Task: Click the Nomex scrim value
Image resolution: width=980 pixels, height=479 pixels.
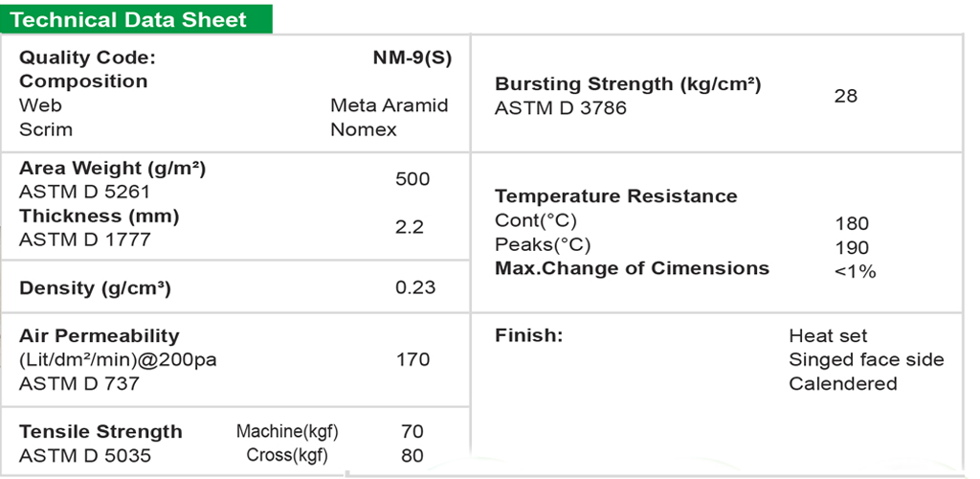Action: click(363, 129)
